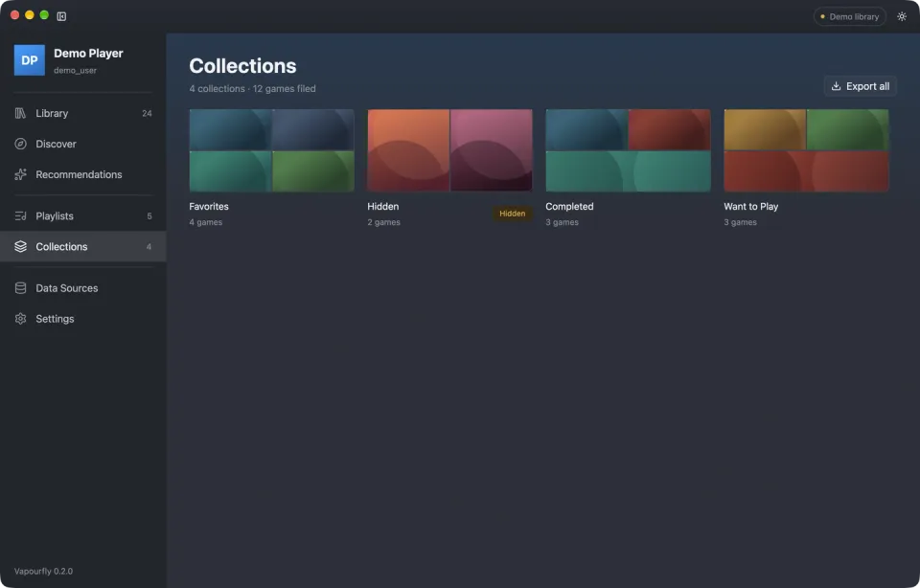920x588 pixels.
Task: Click the DP profile avatar
Action: [30, 60]
